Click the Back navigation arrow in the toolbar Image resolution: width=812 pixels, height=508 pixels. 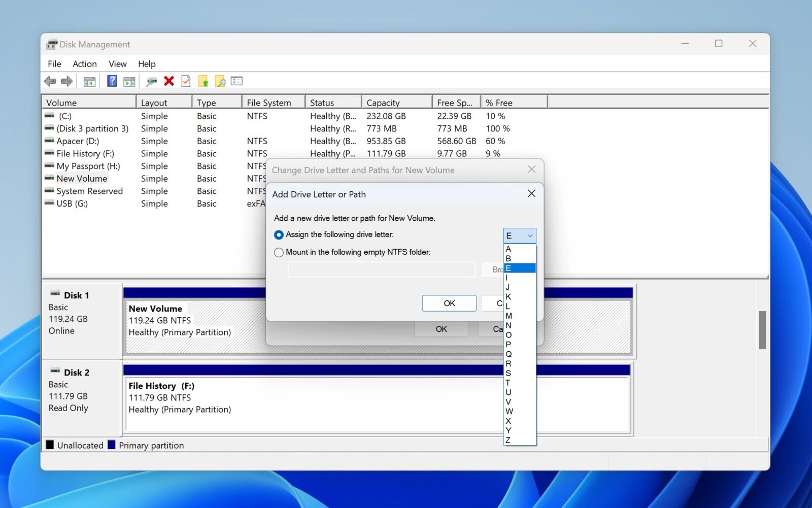pyautogui.click(x=50, y=81)
